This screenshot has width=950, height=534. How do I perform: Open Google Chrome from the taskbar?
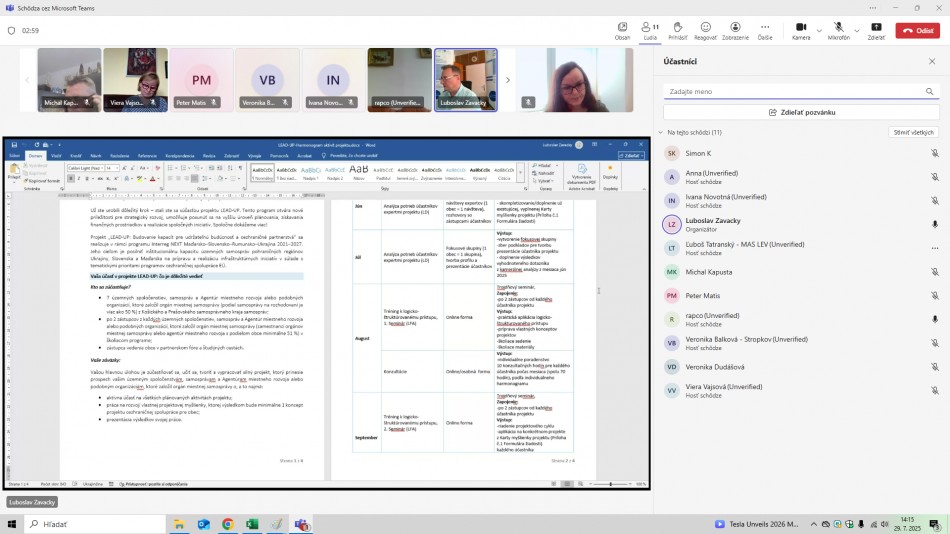pos(228,524)
